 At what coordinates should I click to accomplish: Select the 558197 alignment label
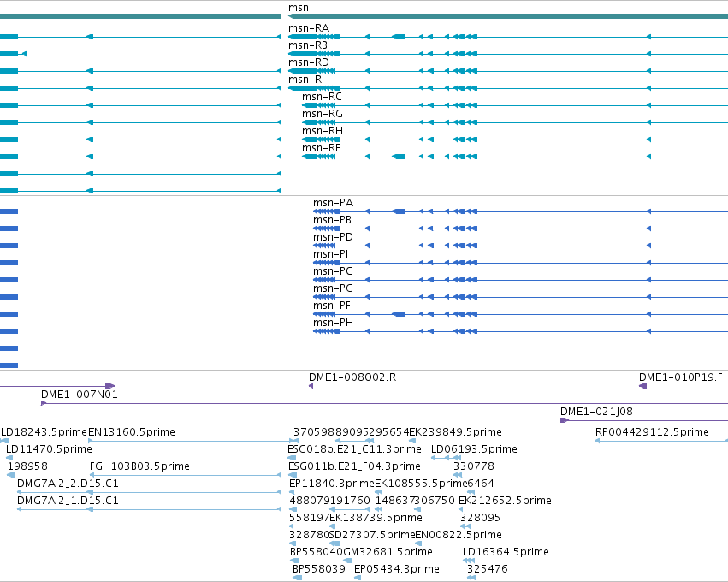[x=309, y=519]
